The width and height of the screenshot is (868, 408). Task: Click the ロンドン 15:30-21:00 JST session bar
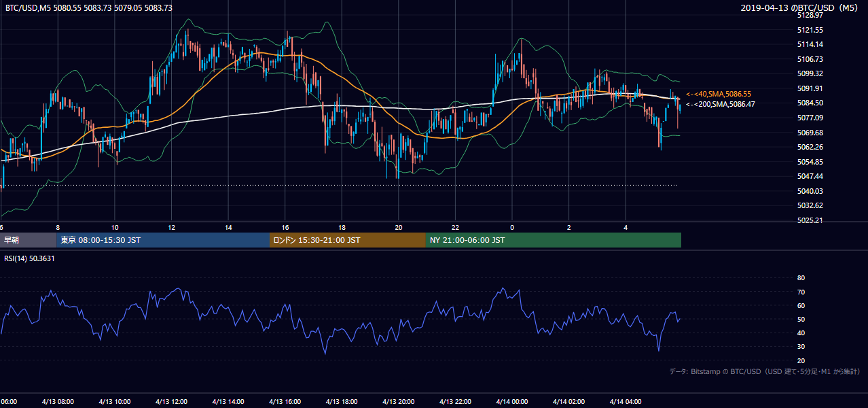coord(348,240)
